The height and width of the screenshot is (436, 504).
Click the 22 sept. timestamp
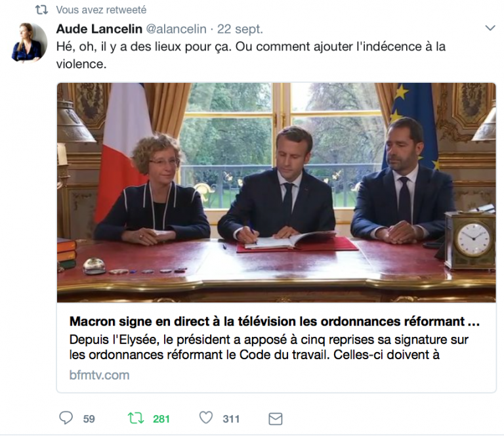coord(240,29)
